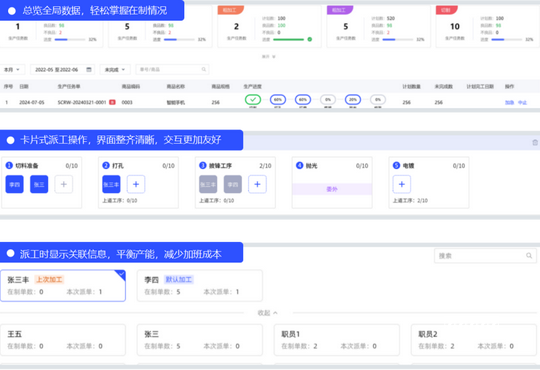This screenshot has width=540, height=370.
Task: Select the 职员2 employee card
Action: [x=474, y=340]
